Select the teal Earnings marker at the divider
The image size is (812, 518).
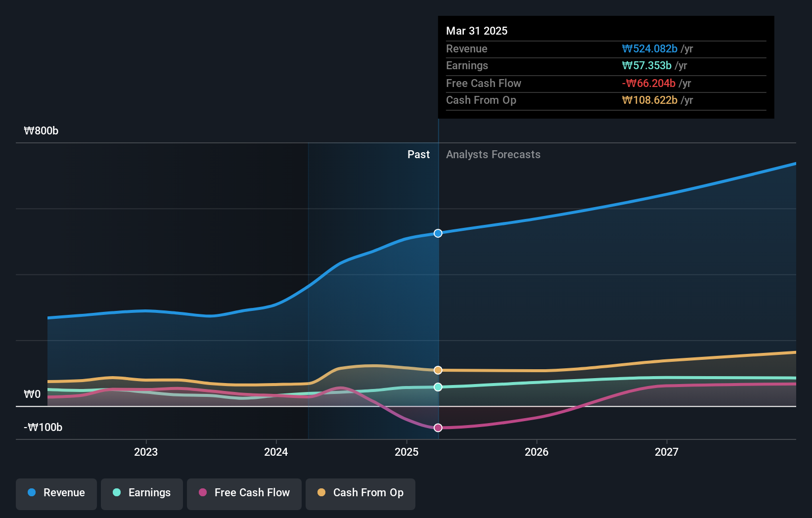point(437,387)
